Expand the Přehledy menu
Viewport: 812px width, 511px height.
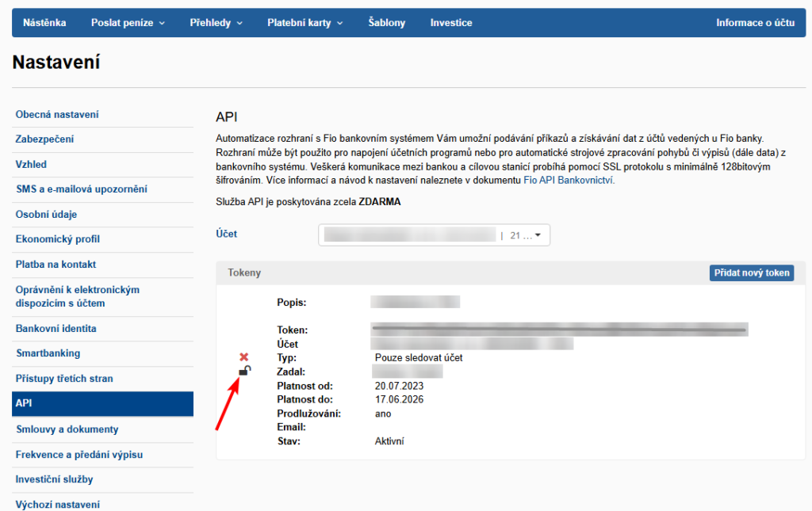[216, 23]
